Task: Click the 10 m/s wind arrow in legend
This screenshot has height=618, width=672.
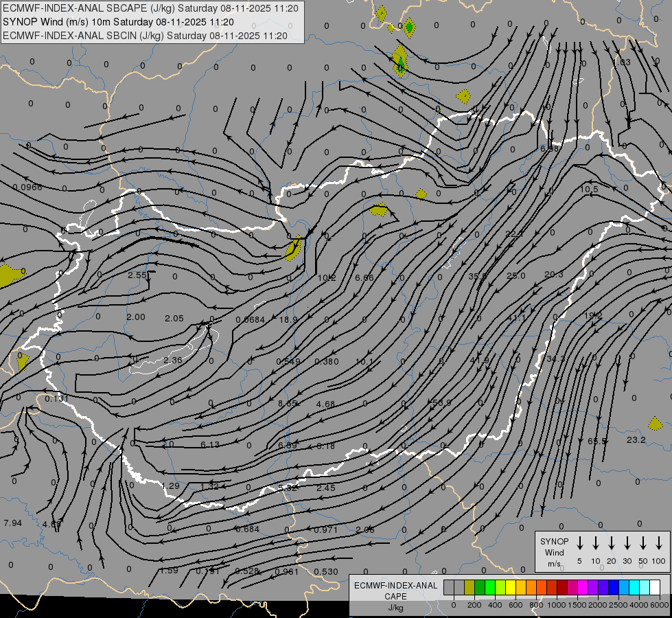Action: (x=595, y=542)
